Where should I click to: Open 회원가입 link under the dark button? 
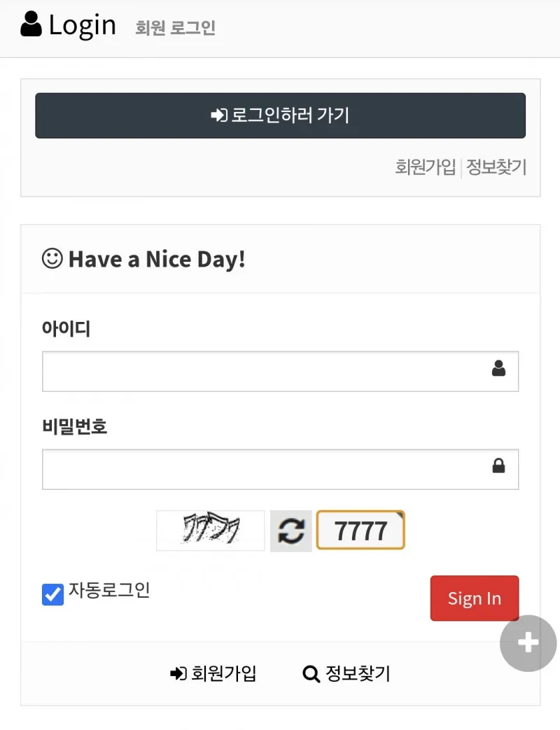(x=425, y=167)
